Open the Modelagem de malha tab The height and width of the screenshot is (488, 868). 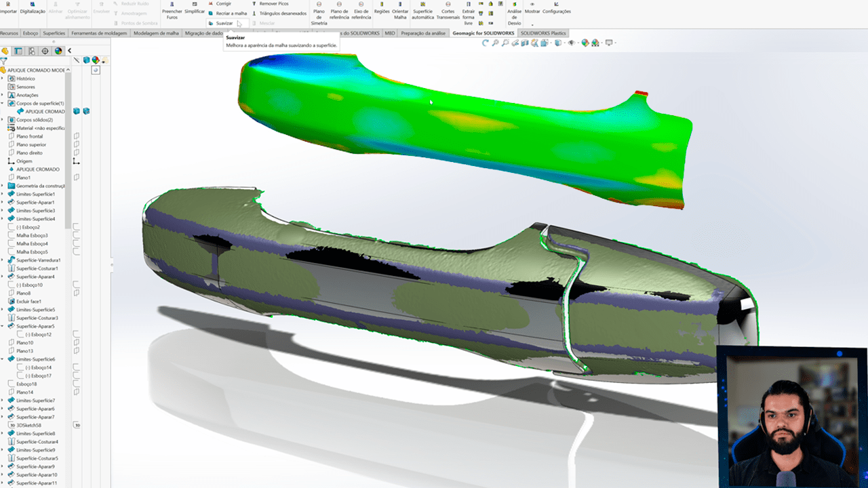click(156, 33)
